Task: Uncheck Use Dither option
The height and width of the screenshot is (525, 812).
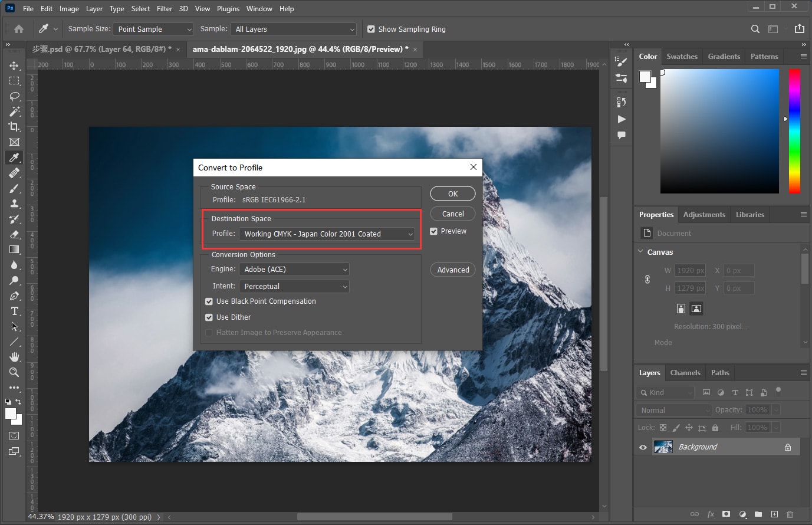Action: click(209, 317)
